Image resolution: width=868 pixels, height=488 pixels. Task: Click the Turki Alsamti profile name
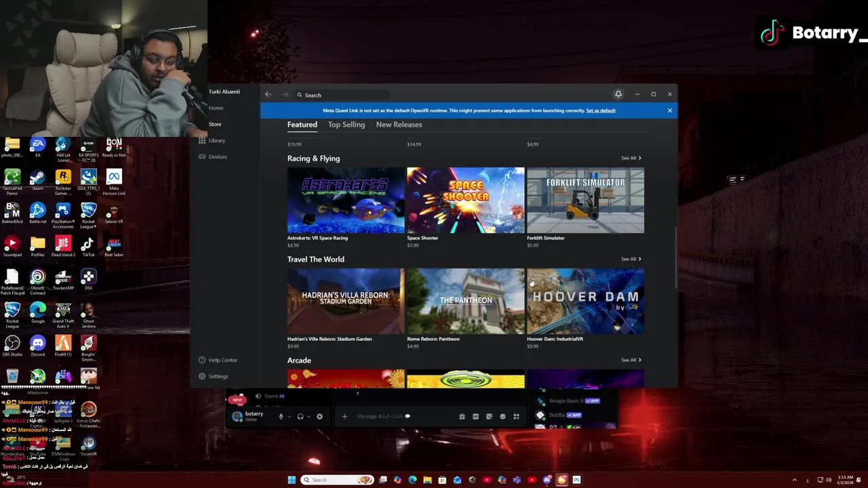[224, 91]
